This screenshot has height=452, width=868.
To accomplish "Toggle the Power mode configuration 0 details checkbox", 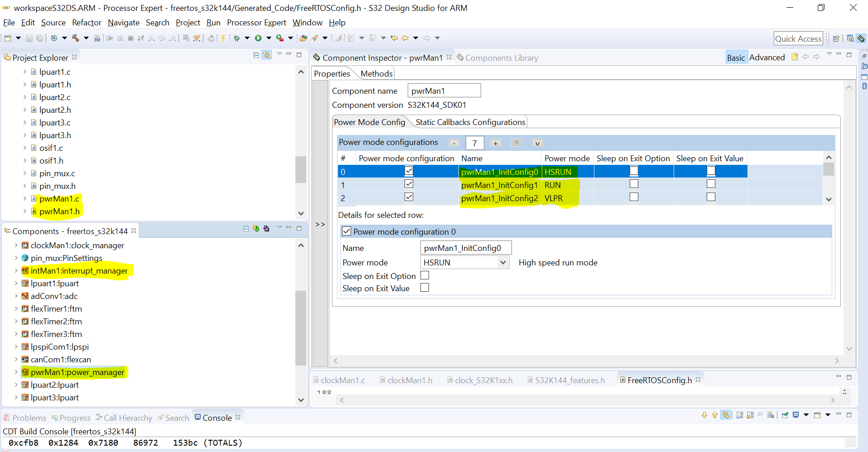I will point(347,231).
